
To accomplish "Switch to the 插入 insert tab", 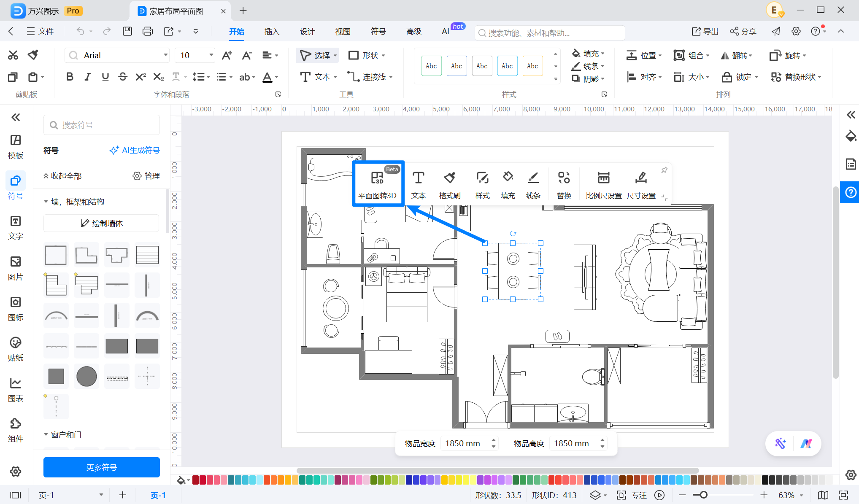I will pos(272,32).
